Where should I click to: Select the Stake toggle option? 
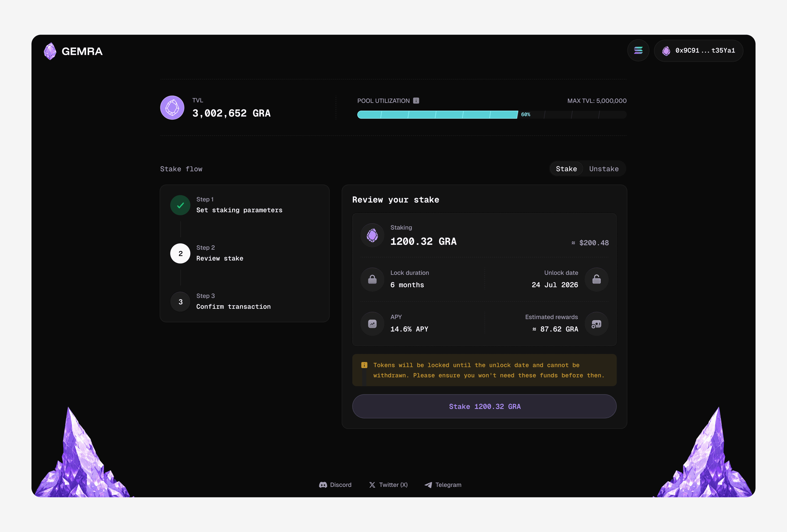pos(566,169)
